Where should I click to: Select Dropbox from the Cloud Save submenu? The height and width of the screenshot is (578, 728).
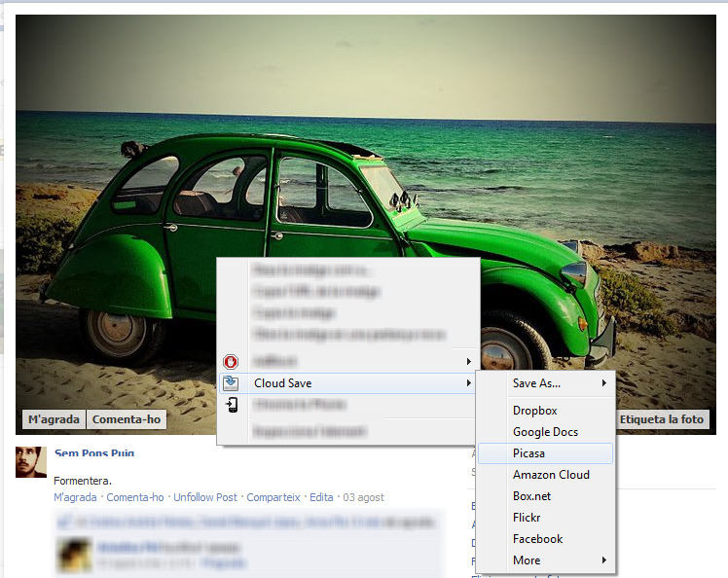[534, 411]
